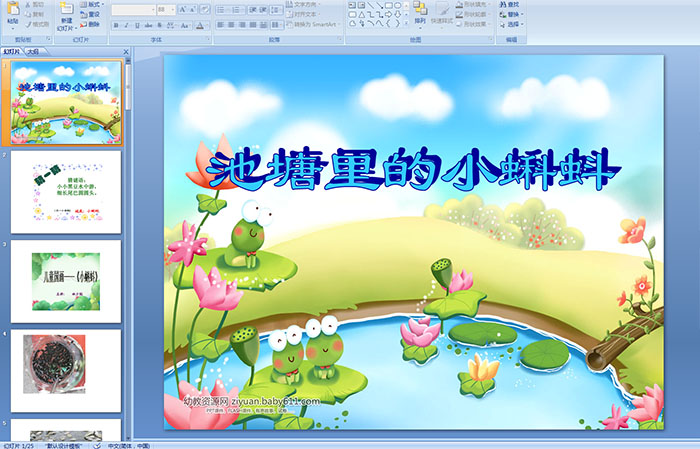This screenshot has width=700, height=449.
Task: Toggle Bold formatting
Action: (116, 25)
